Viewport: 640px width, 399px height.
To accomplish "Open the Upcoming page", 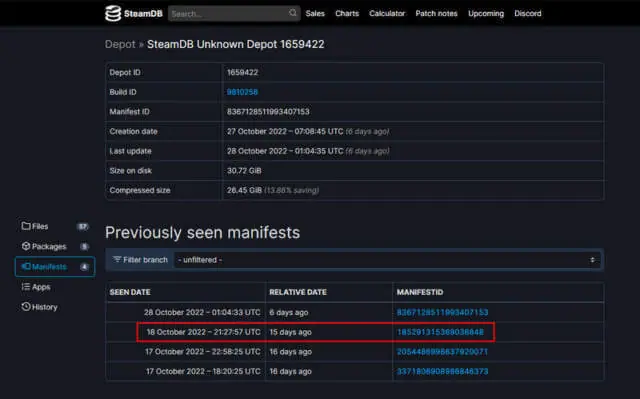I will pos(486,13).
